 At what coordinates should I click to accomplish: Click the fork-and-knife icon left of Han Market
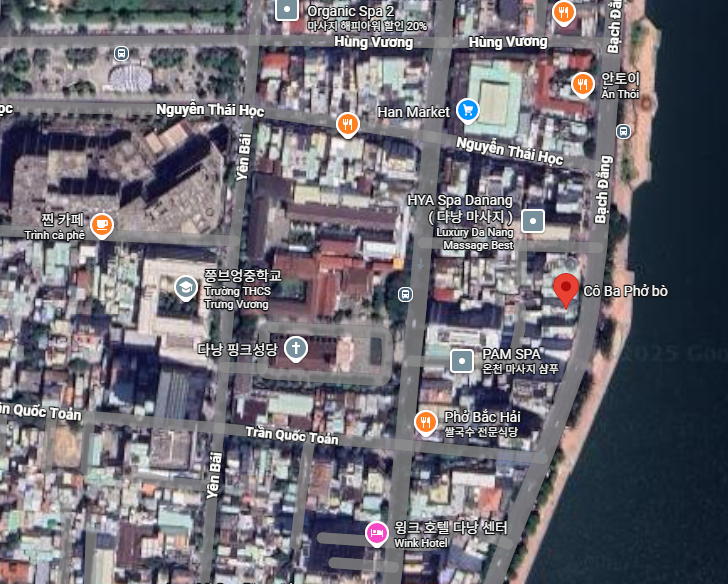coord(347,124)
